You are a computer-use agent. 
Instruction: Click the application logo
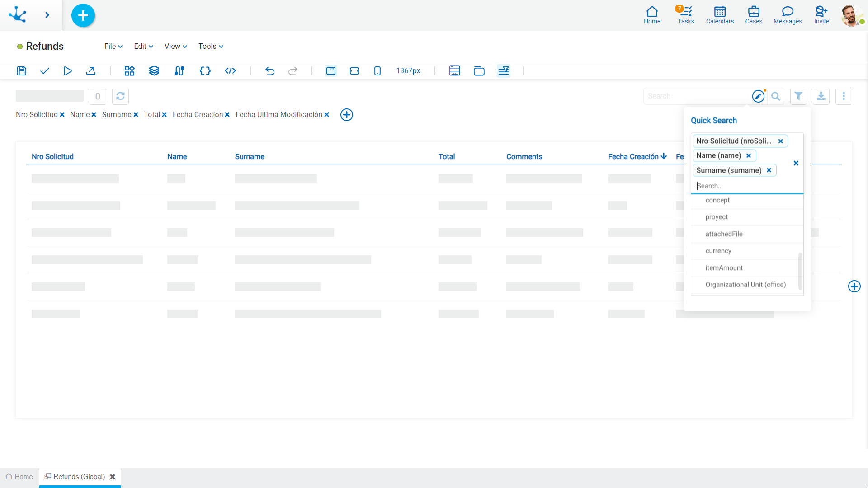[x=18, y=14]
